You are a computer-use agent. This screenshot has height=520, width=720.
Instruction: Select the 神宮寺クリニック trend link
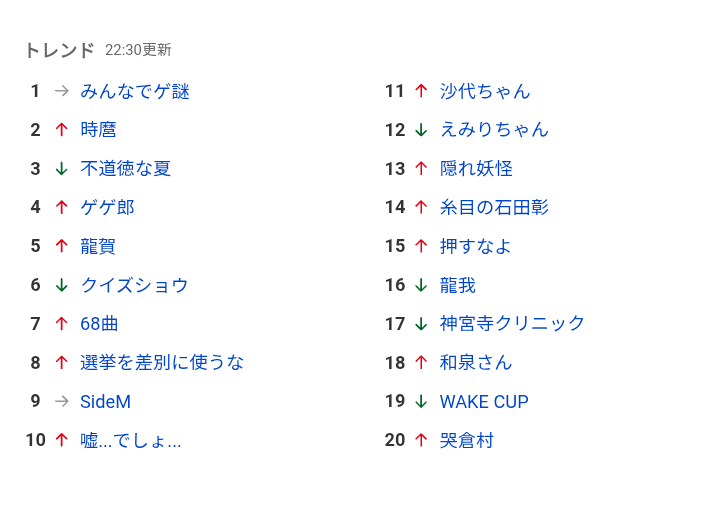pos(512,324)
